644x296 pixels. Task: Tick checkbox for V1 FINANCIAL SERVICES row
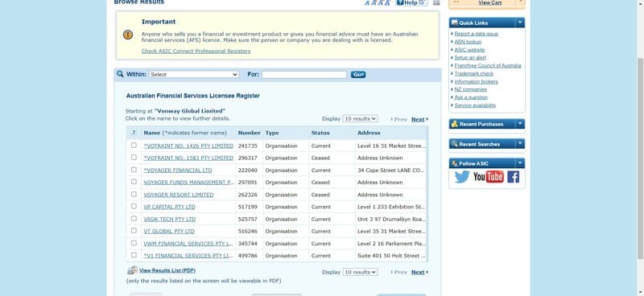click(x=134, y=255)
